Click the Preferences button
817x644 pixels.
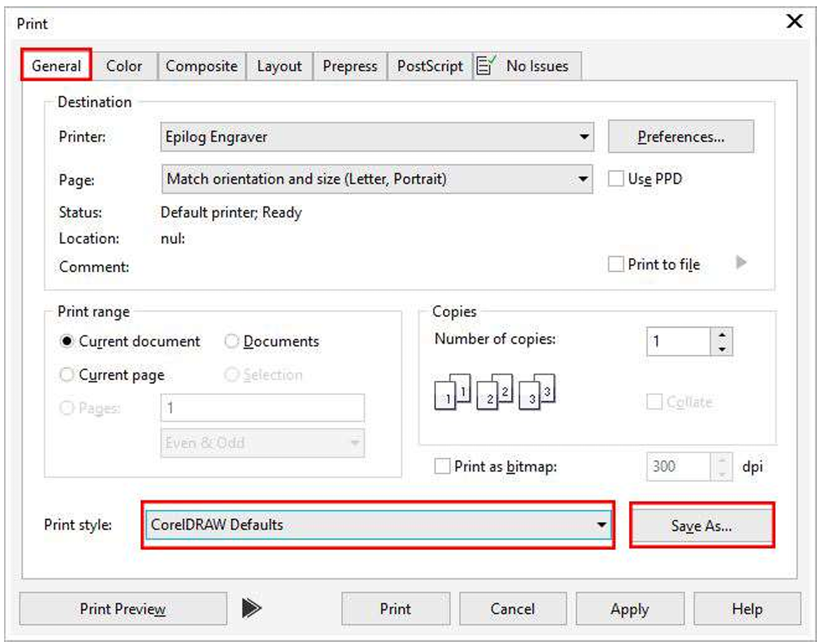tap(680, 137)
